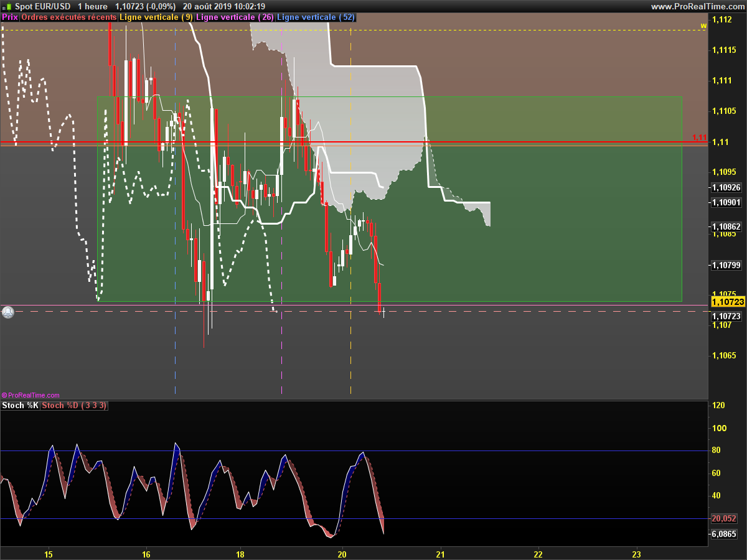Select the Ligne verticale (26) label
This screenshot has height=560, width=747.
[235, 17]
